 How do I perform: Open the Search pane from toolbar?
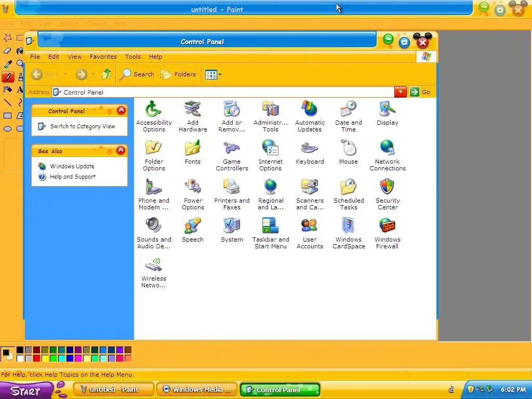point(137,74)
